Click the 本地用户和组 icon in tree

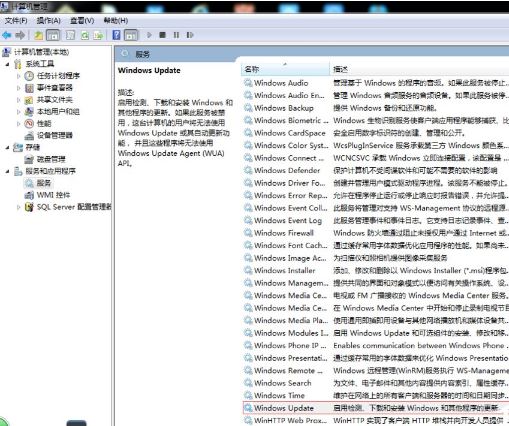(29, 112)
